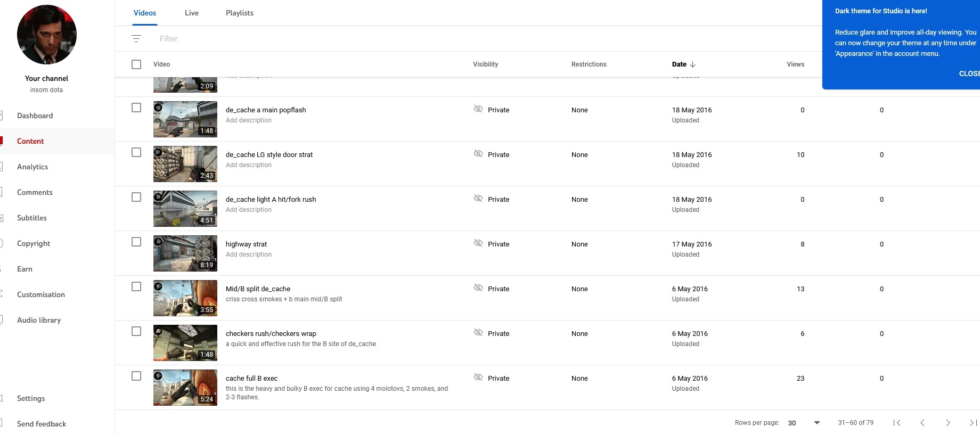
Task: Tick checkbox for checkers rush/checkers wrap
Action: (136, 331)
